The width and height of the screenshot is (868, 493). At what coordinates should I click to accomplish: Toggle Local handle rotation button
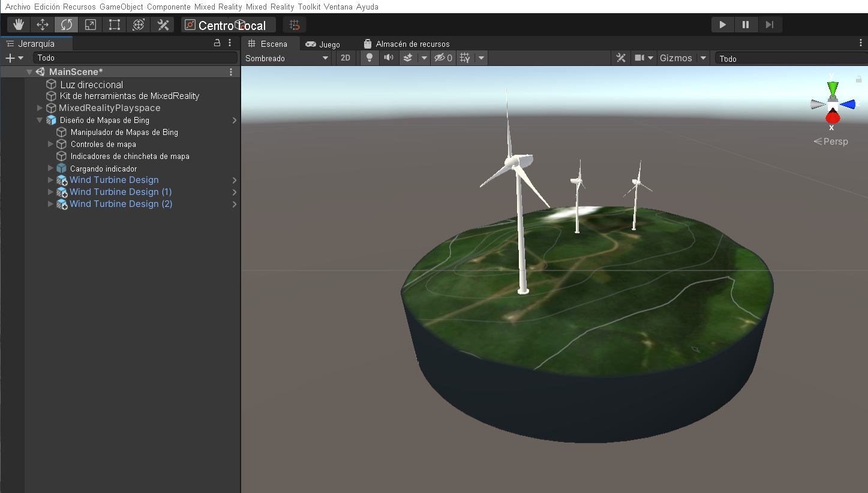254,25
